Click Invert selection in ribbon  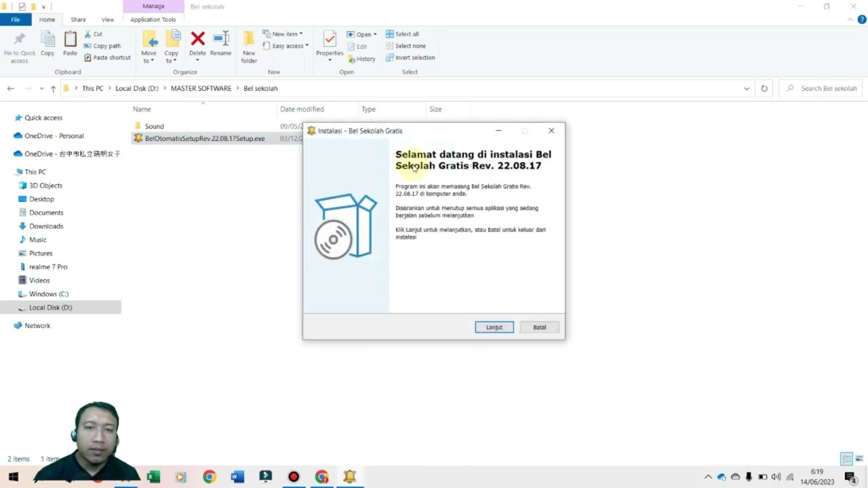[410, 58]
